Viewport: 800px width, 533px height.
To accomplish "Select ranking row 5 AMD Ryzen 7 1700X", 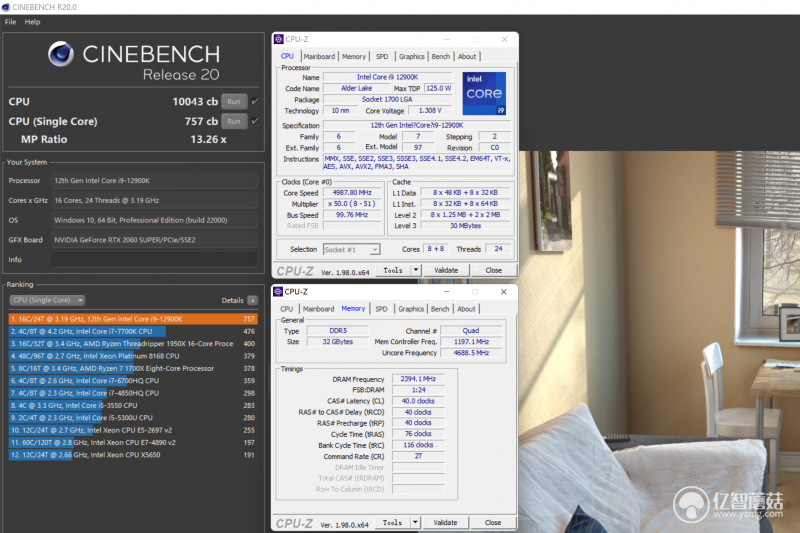I will point(133,368).
